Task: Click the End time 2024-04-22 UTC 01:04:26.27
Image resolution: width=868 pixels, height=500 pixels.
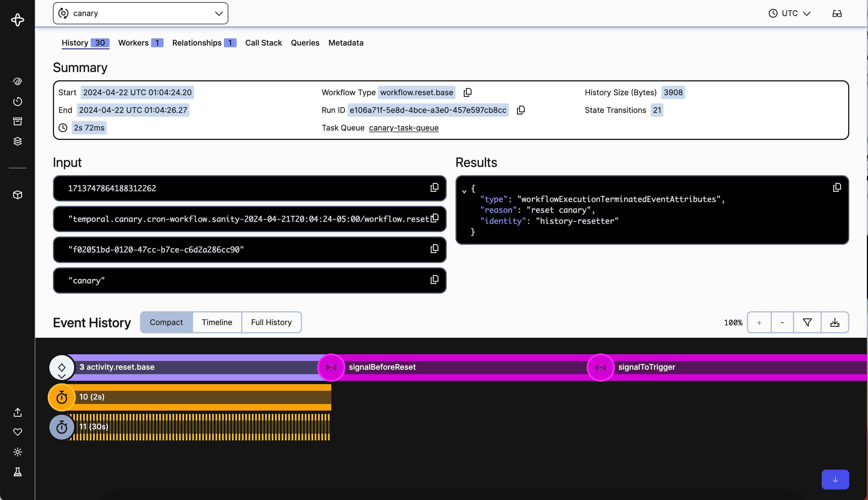Action: click(x=133, y=110)
